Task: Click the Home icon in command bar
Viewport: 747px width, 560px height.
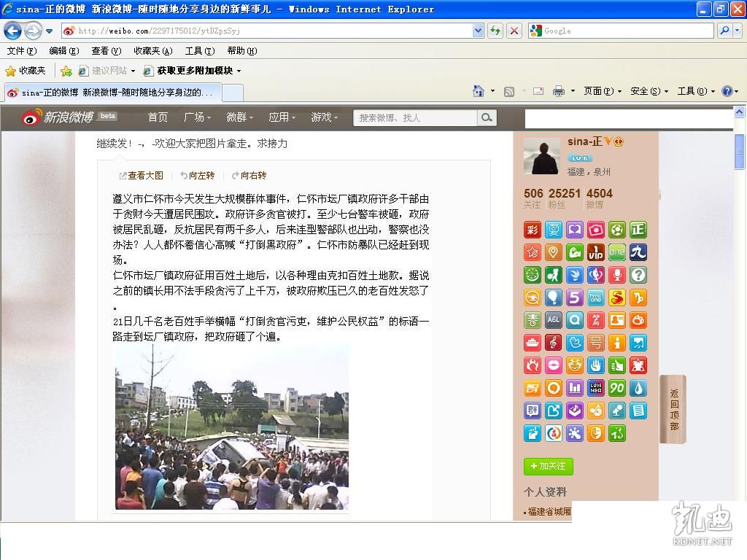Action: pos(479,91)
